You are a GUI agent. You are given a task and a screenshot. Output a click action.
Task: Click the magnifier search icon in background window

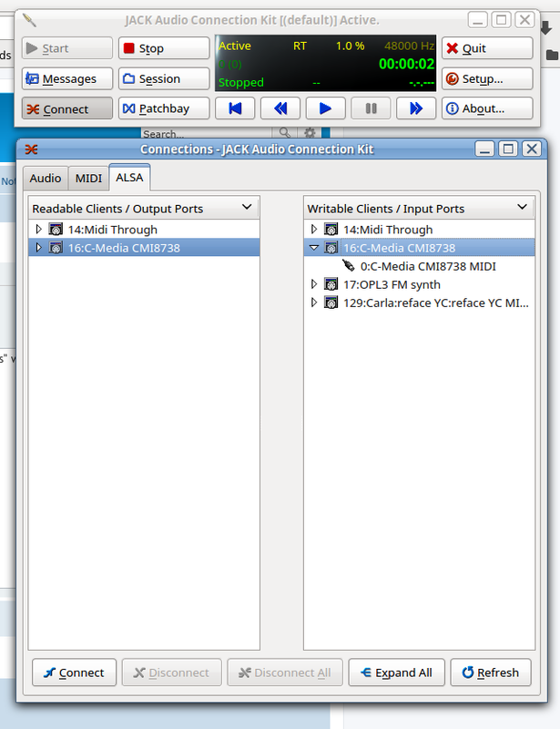[x=284, y=133]
